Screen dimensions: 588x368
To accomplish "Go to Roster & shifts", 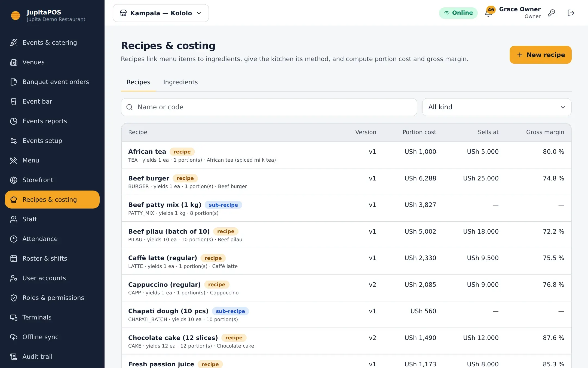I will click(52, 258).
